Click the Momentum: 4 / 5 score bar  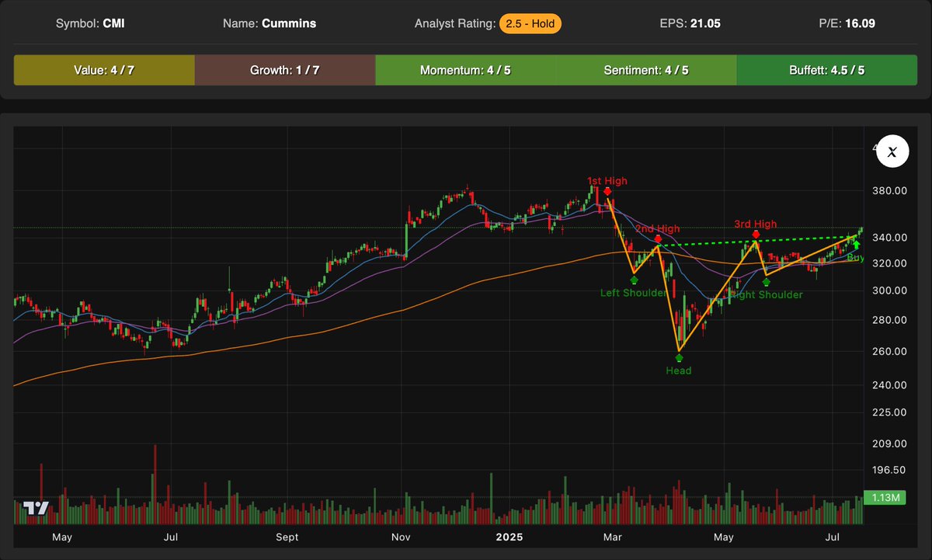[x=465, y=70]
